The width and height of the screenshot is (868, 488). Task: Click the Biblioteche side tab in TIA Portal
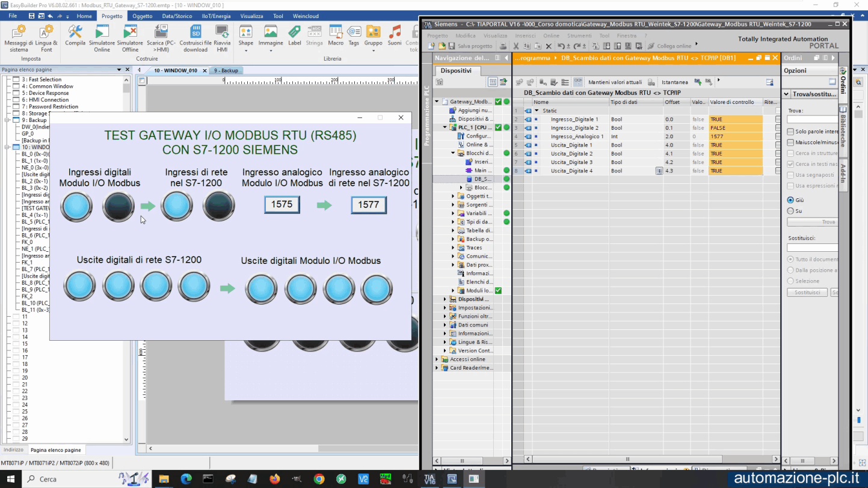(843, 131)
